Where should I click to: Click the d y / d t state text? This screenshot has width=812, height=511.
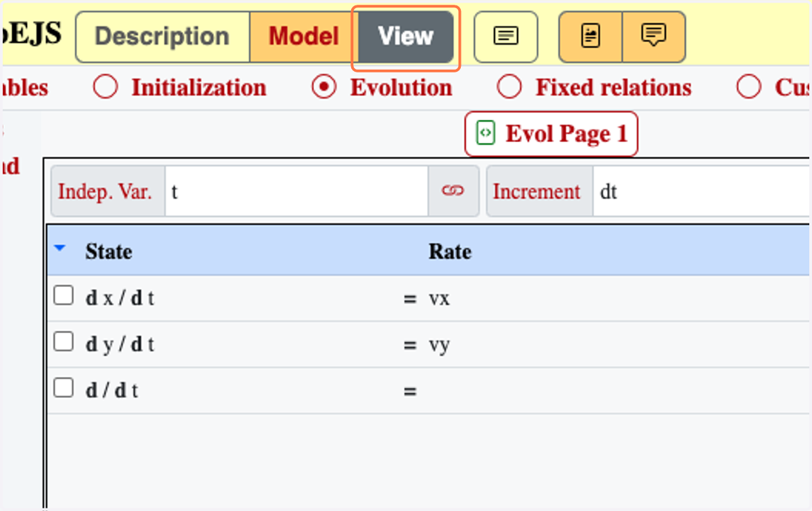120,345
